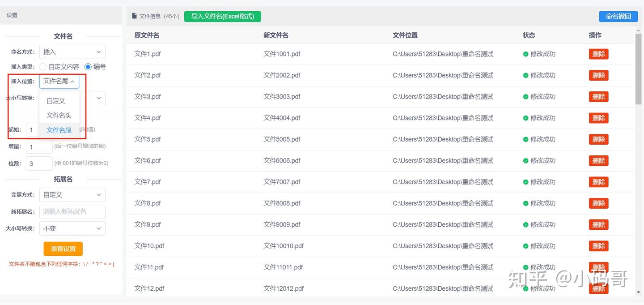Expand the extension 大小写转换 dropdown showing 不变
This screenshot has width=644, height=305.
72,228
